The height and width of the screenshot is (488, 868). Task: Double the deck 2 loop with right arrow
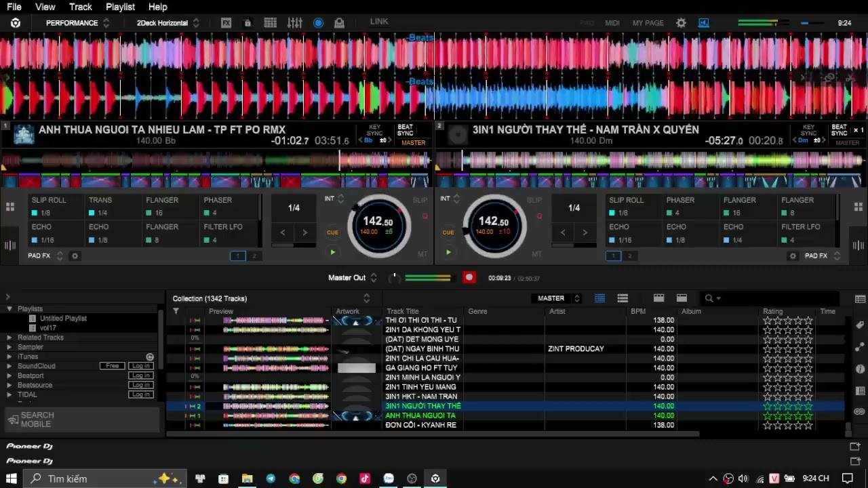click(585, 232)
